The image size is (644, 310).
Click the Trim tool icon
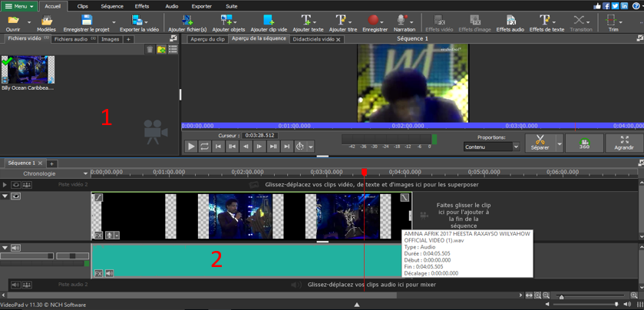pyautogui.click(x=612, y=20)
